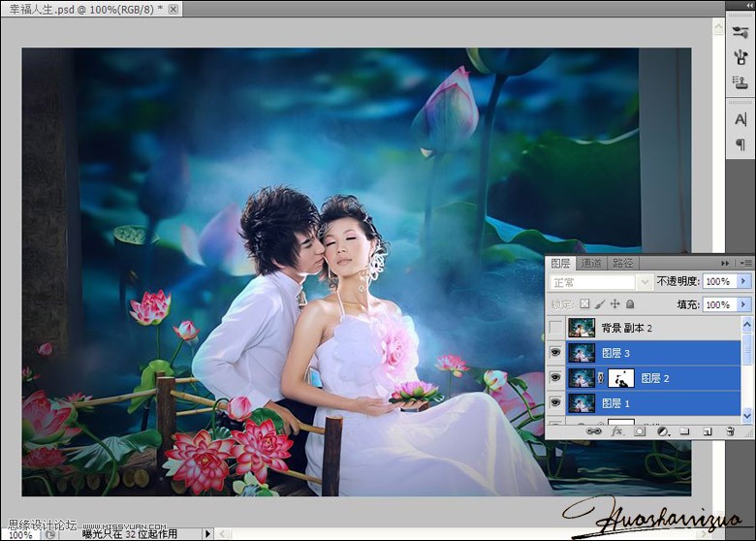Collapse Layers panel with double arrows
756x541 pixels.
pos(725,264)
